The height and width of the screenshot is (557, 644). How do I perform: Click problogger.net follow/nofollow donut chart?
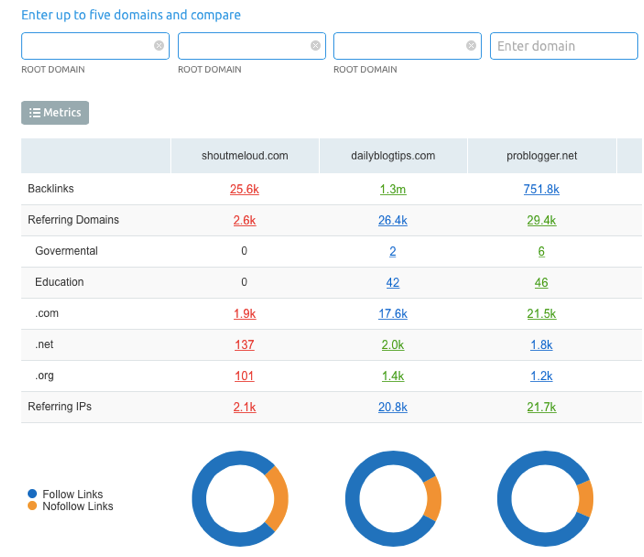click(x=545, y=499)
